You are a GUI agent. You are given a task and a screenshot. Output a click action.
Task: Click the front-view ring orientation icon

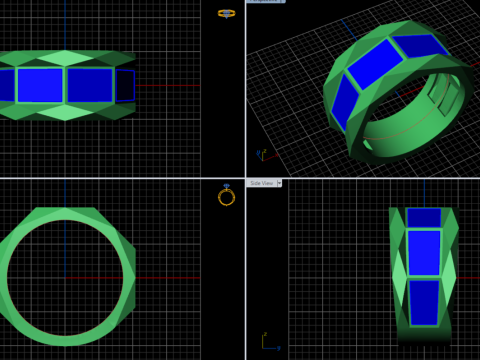[x=227, y=195]
